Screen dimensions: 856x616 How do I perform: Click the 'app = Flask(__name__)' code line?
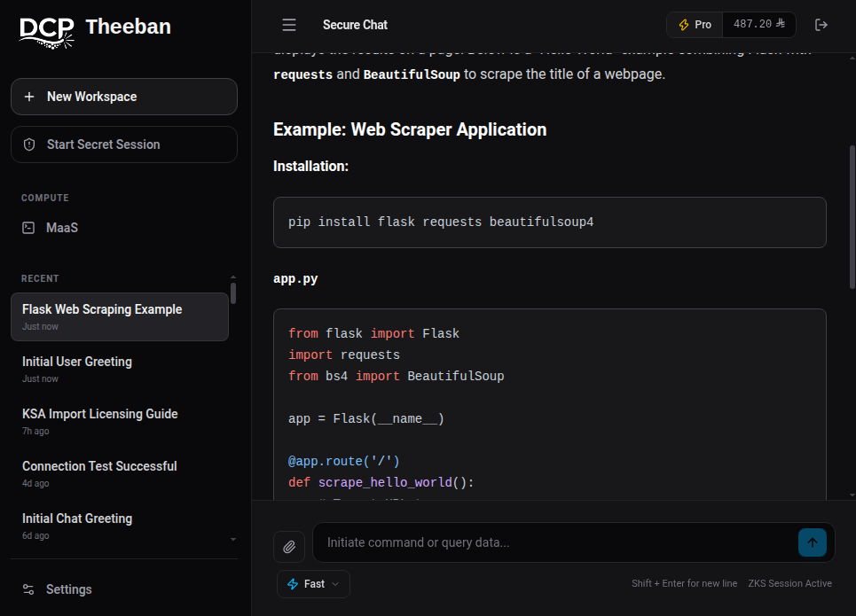366,418
